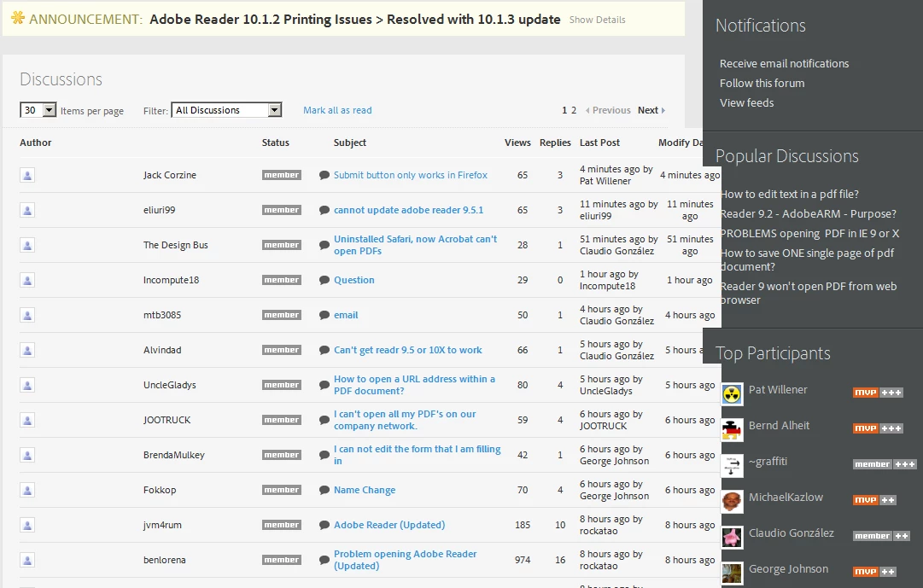Screen dimensions: 923x588
Task: Click Incompute18's avatar icon
Action: (27, 280)
